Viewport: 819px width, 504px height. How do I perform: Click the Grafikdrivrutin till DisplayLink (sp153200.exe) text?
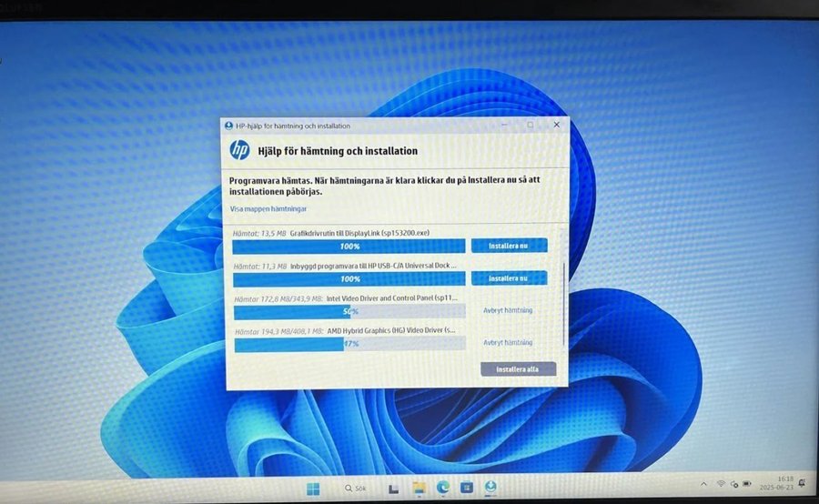(x=359, y=233)
